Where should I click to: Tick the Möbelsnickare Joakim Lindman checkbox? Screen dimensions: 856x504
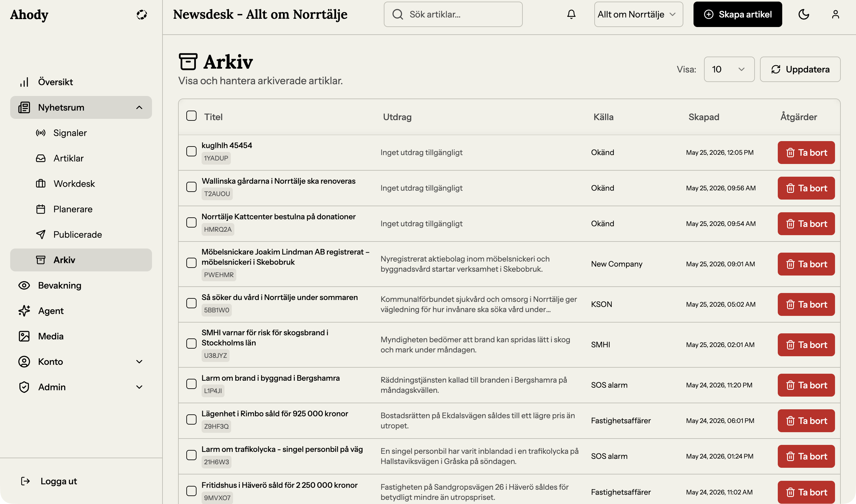coord(191,263)
